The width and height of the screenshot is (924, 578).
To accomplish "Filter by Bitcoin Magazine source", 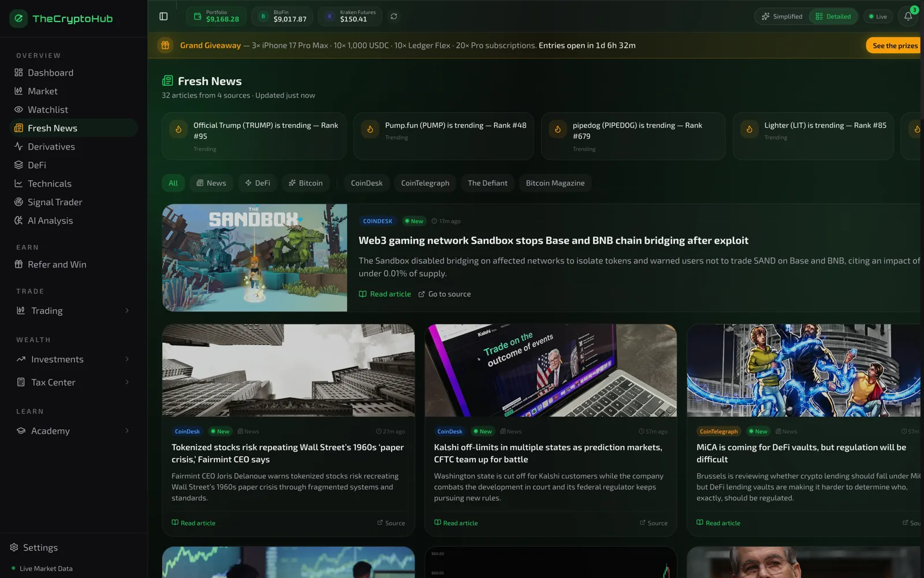I will pyautogui.click(x=555, y=183).
